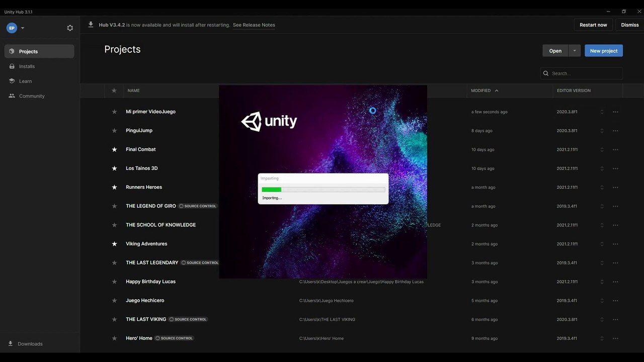Toggle favorite star for THE LEGEND OF GIRO

(114, 206)
